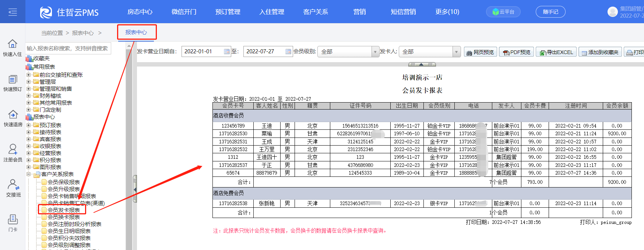Collapse filter panel with top splitter handle
This screenshot has width=644, height=250.
pyautogui.click(x=422, y=64)
